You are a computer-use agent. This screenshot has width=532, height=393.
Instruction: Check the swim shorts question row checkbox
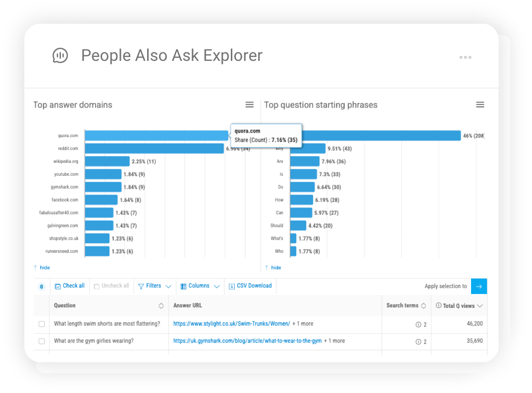pyautogui.click(x=42, y=323)
